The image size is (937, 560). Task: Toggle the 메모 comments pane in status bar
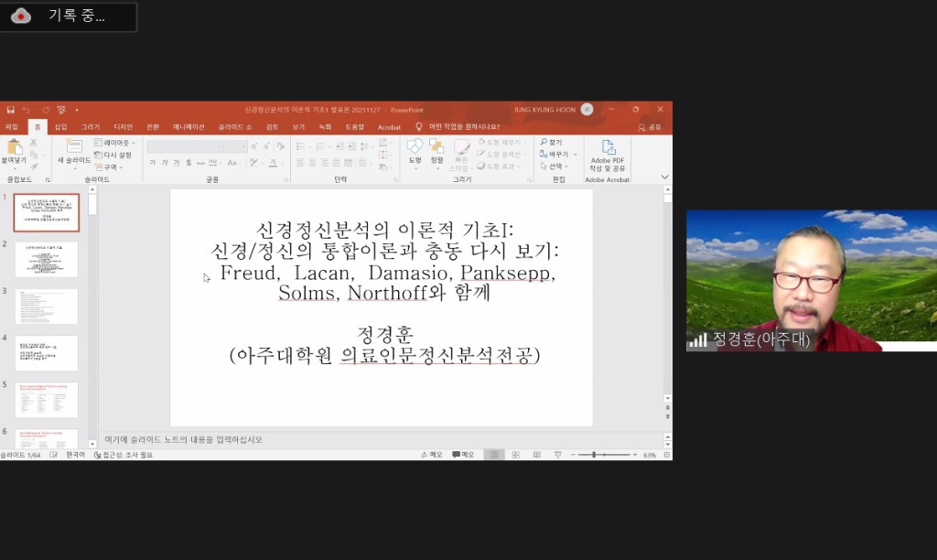coord(463,455)
